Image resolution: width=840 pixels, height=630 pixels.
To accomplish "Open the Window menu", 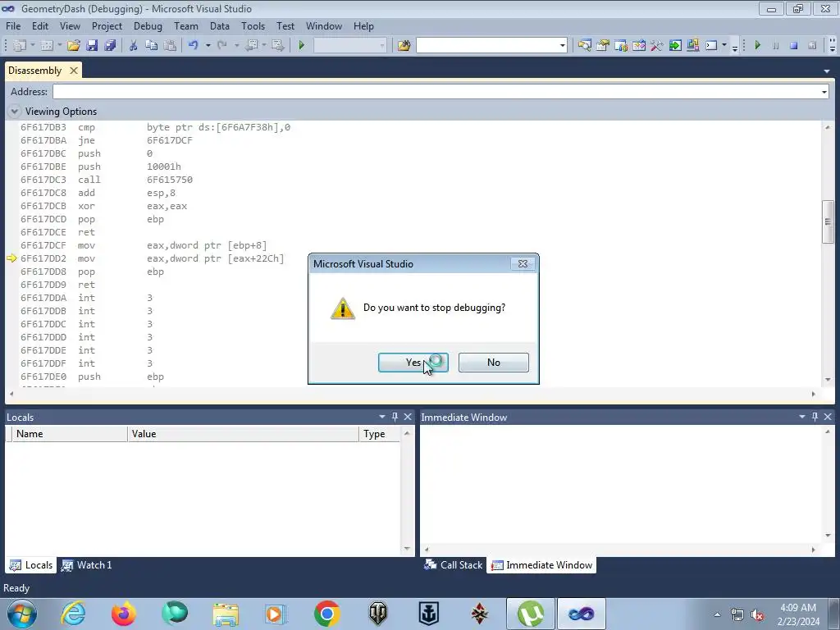I will click(323, 26).
